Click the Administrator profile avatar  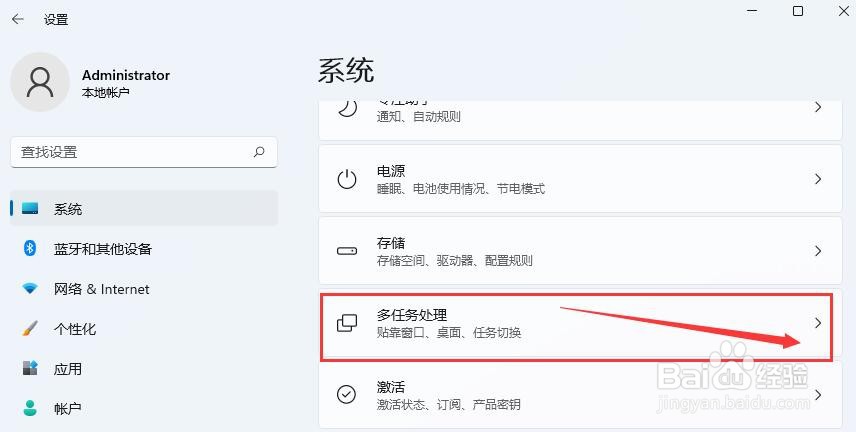[40, 82]
